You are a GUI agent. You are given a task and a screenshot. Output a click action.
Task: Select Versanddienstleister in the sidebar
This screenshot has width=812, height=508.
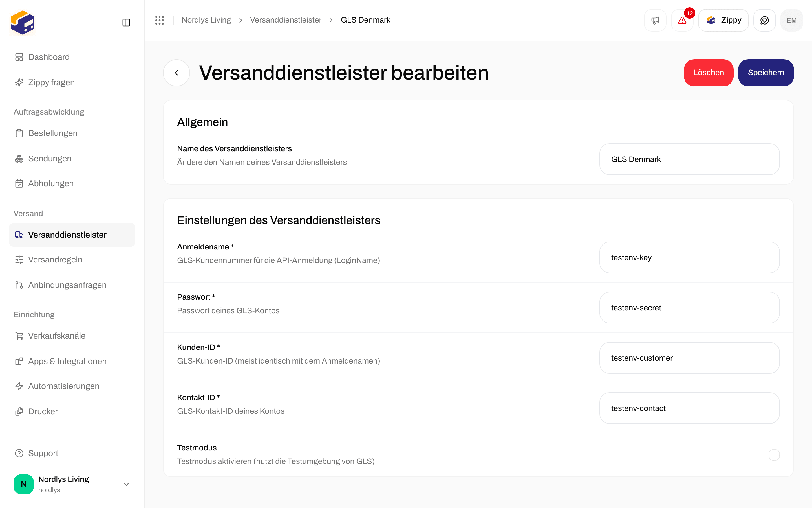coord(72,235)
